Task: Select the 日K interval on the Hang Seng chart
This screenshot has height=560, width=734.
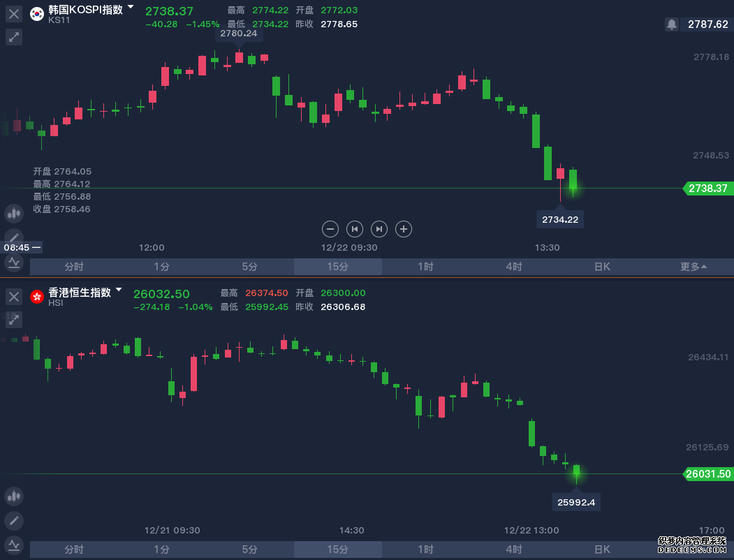Action: click(602, 550)
